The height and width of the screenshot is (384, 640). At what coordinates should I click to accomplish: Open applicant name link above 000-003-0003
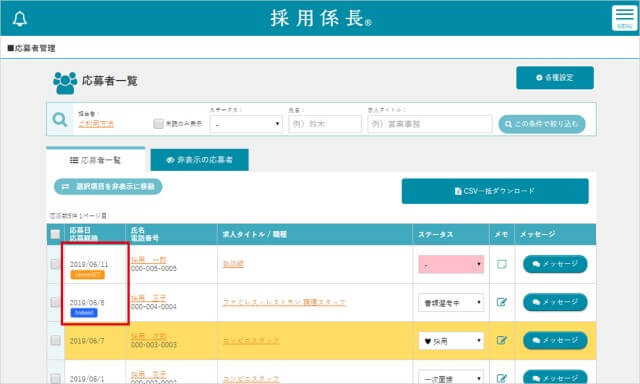tap(149, 336)
